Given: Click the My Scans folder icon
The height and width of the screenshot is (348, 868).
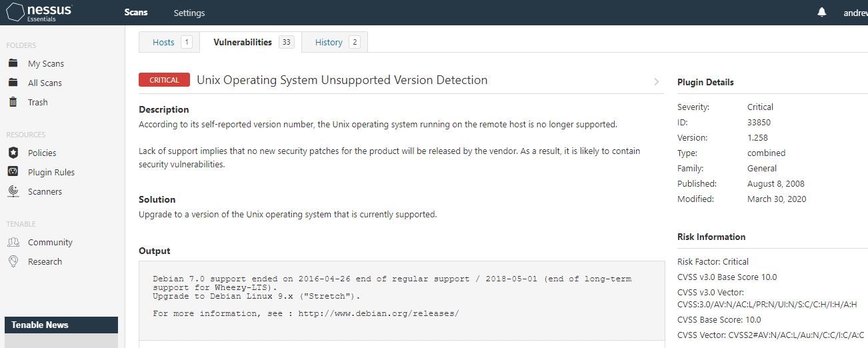Looking at the screenshot, I should (13, 63).
